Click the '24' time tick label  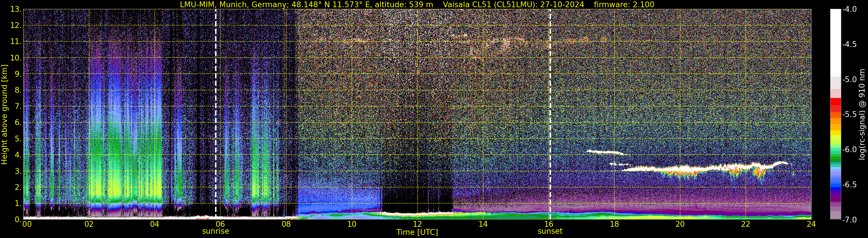811,224
